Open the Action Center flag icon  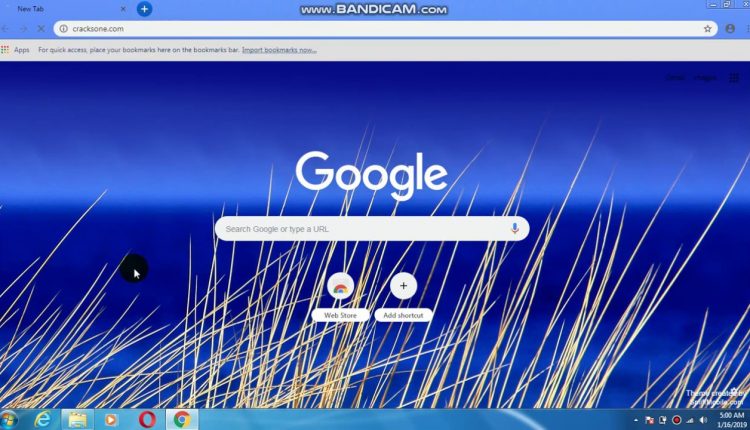click(x=649, y=420)
